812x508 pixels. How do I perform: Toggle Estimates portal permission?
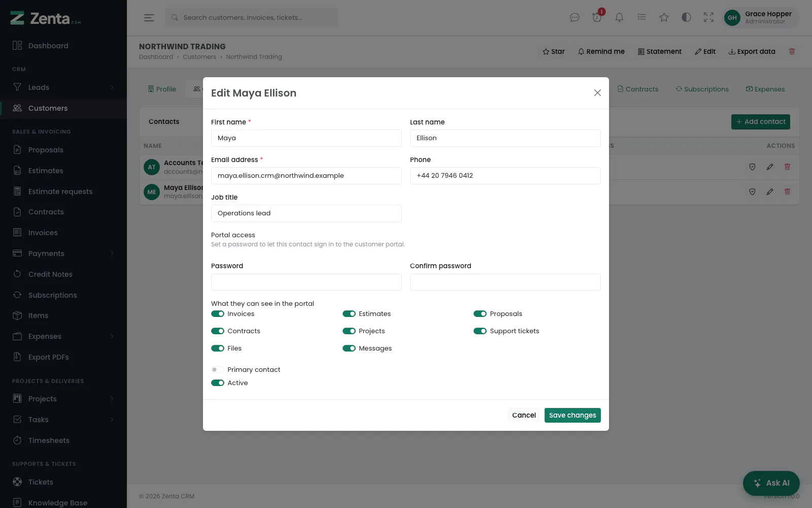click(x=349, y=314)
